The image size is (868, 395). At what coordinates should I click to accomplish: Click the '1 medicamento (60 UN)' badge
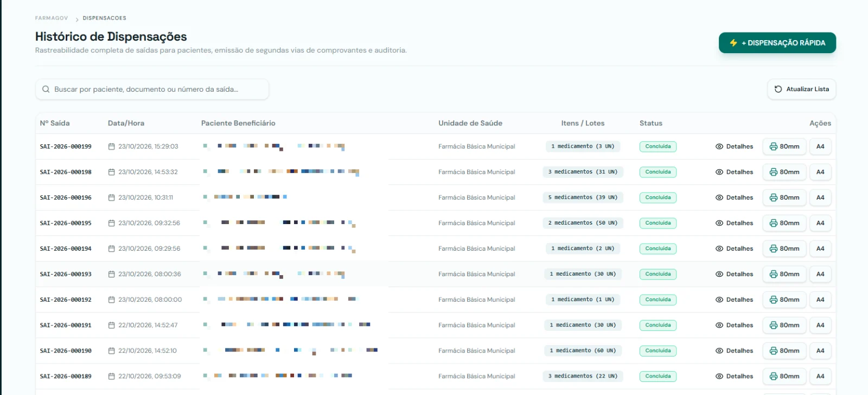coord(583,351)
